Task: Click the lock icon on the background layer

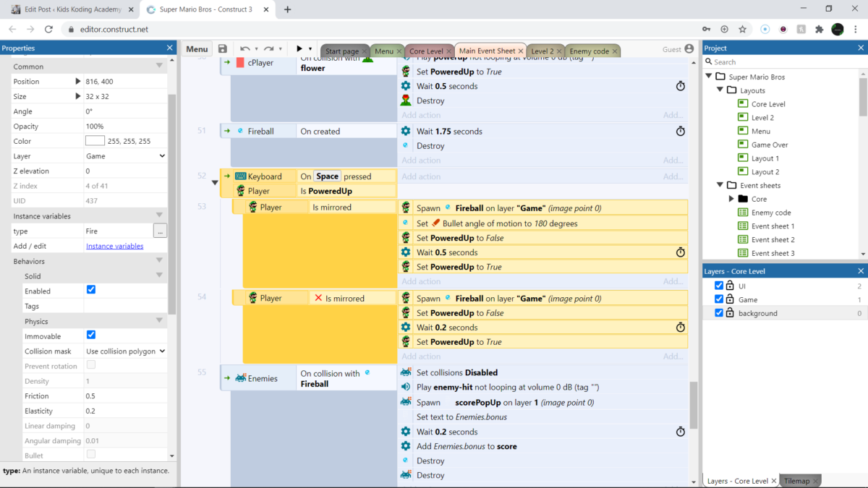Action: (730, 313)
